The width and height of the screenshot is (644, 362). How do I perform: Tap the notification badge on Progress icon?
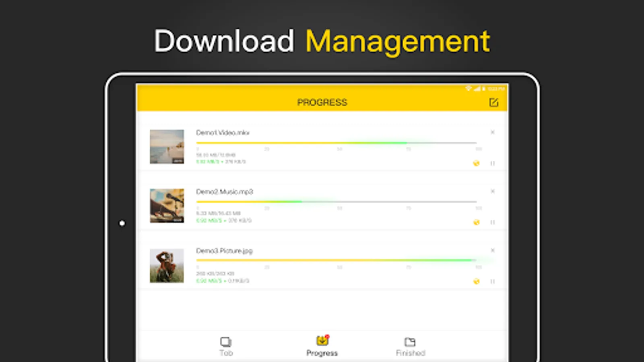(327, 337)
